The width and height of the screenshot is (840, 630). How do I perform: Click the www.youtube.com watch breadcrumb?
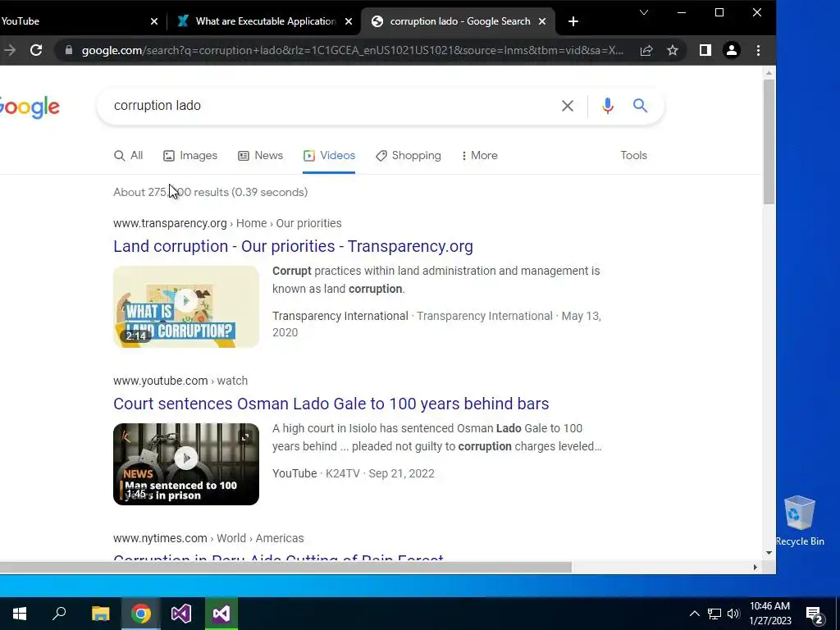(180, 381)
